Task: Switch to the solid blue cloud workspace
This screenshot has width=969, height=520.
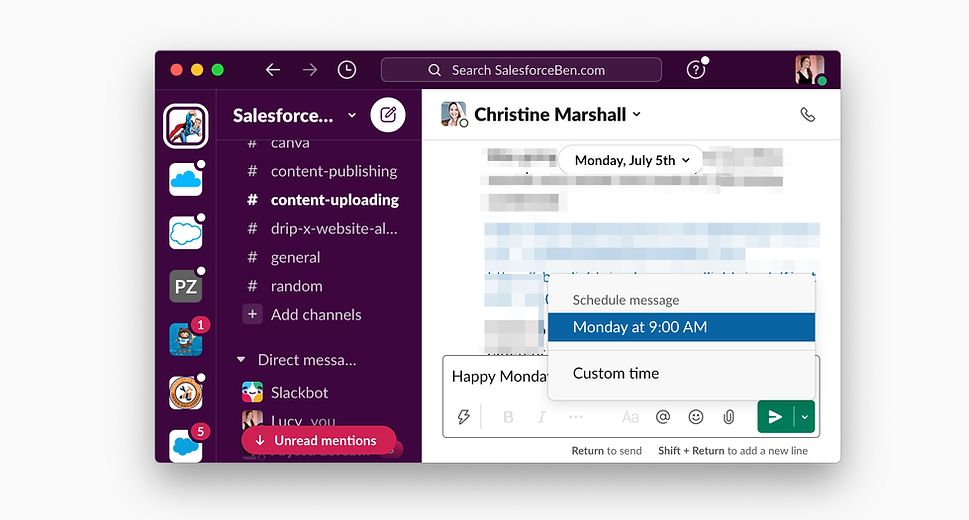Action: tap(185, 180)
